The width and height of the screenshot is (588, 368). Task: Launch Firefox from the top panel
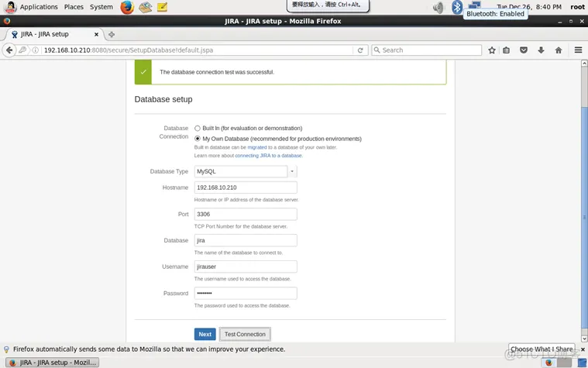[x=127, y=7]
